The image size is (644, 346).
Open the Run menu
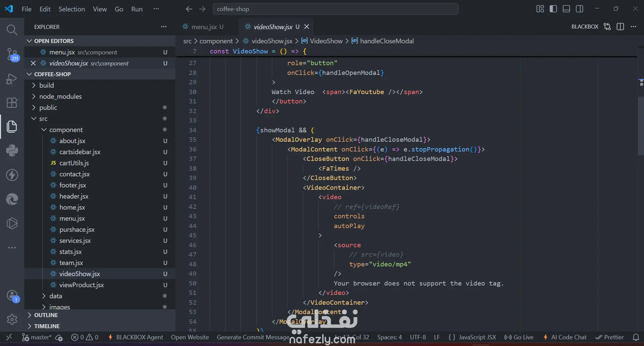pos(137,9)
